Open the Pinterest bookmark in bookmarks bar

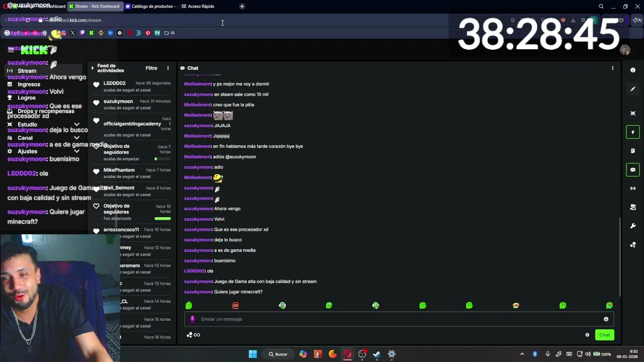[x=148, y=33]
